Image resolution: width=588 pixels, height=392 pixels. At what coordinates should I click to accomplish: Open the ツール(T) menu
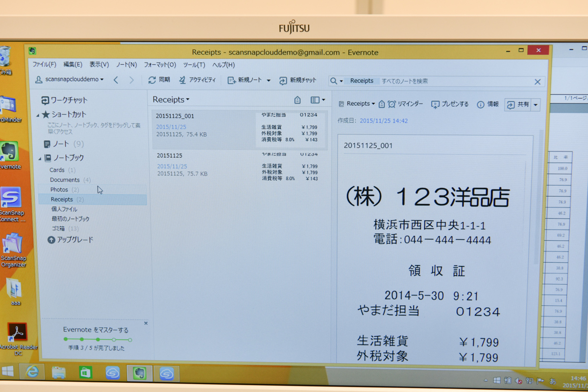(x=194, y=65)
